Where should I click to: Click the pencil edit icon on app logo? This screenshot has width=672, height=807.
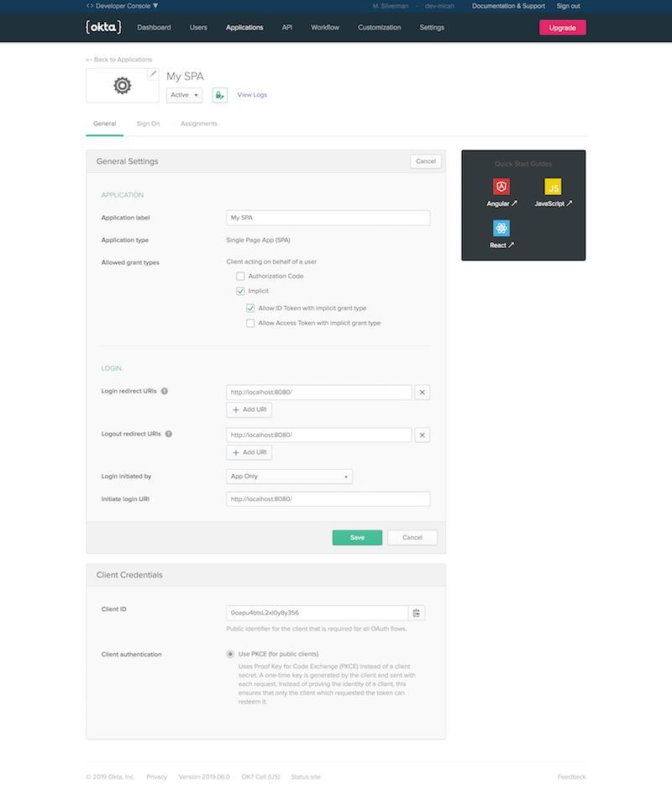point(152,75)
